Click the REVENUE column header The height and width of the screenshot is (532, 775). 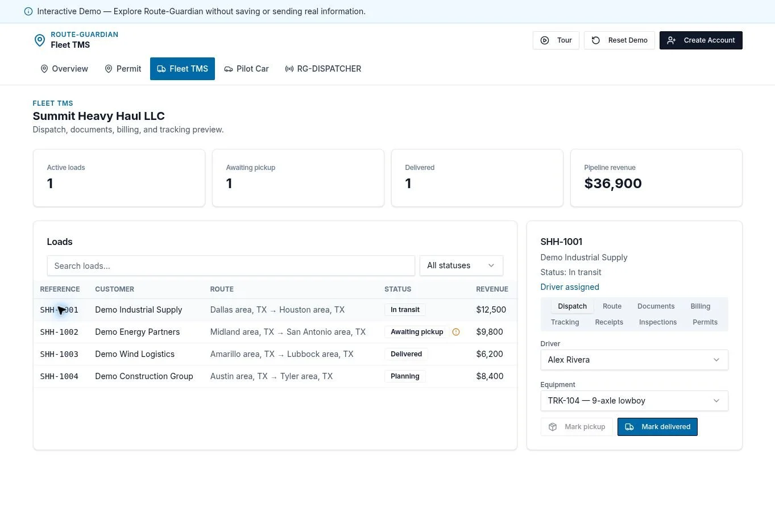pos(492,289)
